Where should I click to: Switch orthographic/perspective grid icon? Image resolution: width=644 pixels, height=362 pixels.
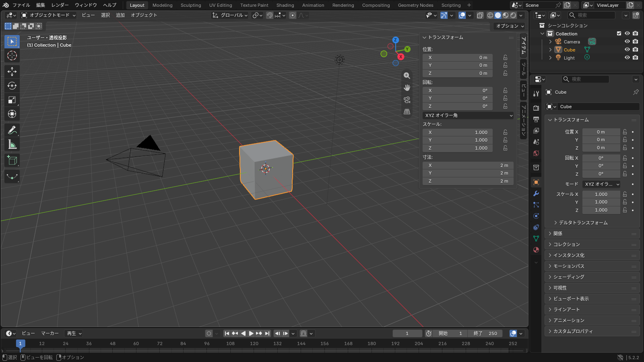pyautogui.click(x=407, y=112)
